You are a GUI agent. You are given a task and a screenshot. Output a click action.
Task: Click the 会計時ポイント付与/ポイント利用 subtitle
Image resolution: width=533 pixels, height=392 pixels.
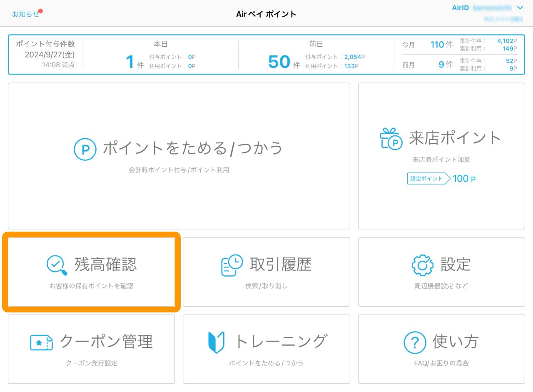click(x=179, y=170)
